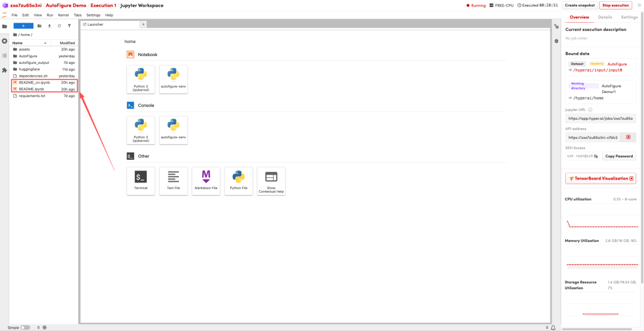Open the file browser sidebar tab
The image size is (644, 331).
point(5,26)
